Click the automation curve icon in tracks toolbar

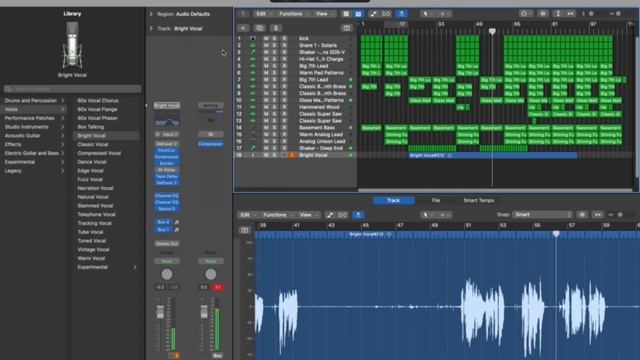pos(373,13)
